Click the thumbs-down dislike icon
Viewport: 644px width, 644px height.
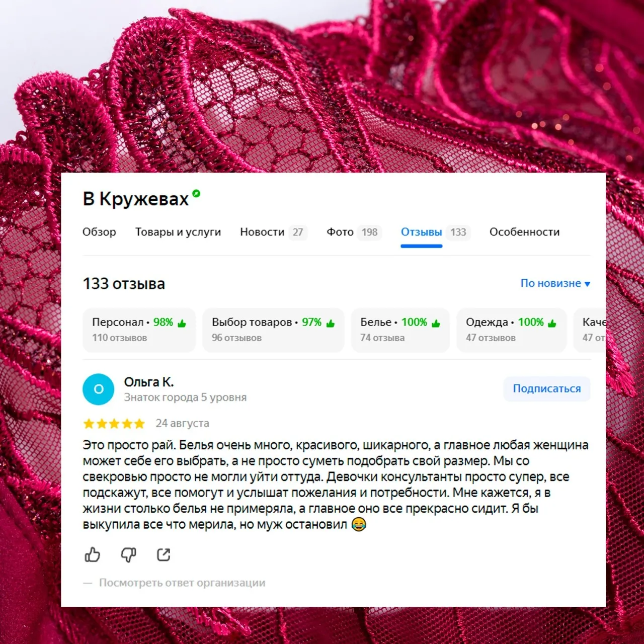(x=128, y=555)
